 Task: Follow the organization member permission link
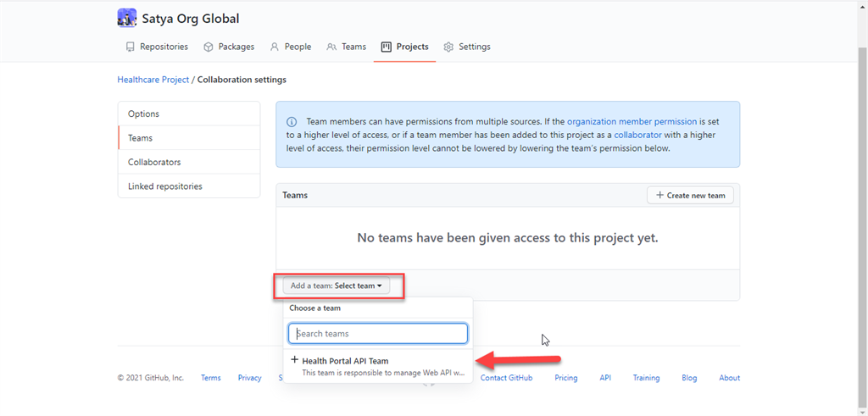pyautogui.click(x=632, y=121)
